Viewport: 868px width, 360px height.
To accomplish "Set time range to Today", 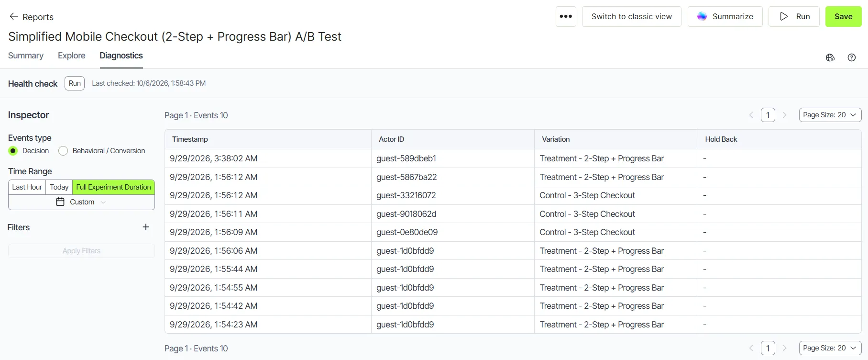I will 59,187.
